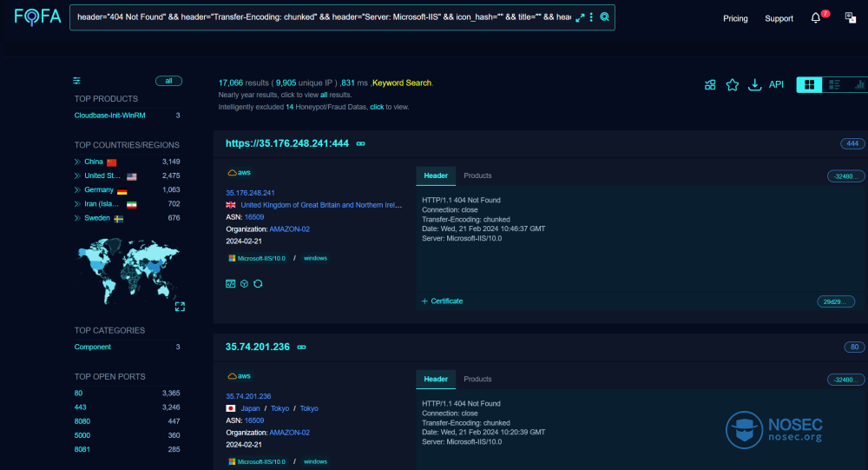Click in the search query field

(324, 17)
